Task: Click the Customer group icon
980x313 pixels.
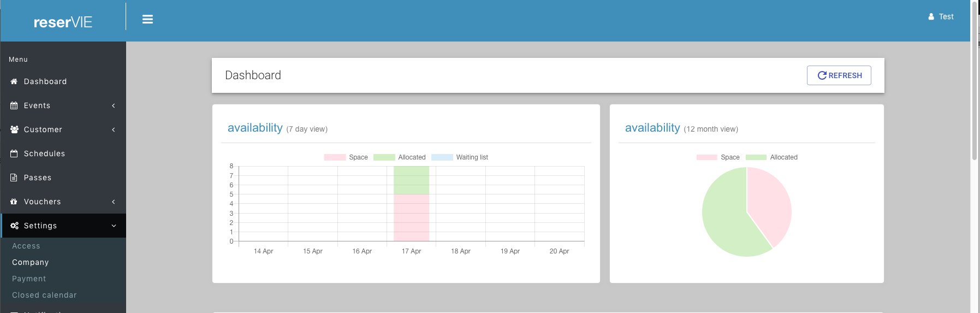Action: click(14, 129)
